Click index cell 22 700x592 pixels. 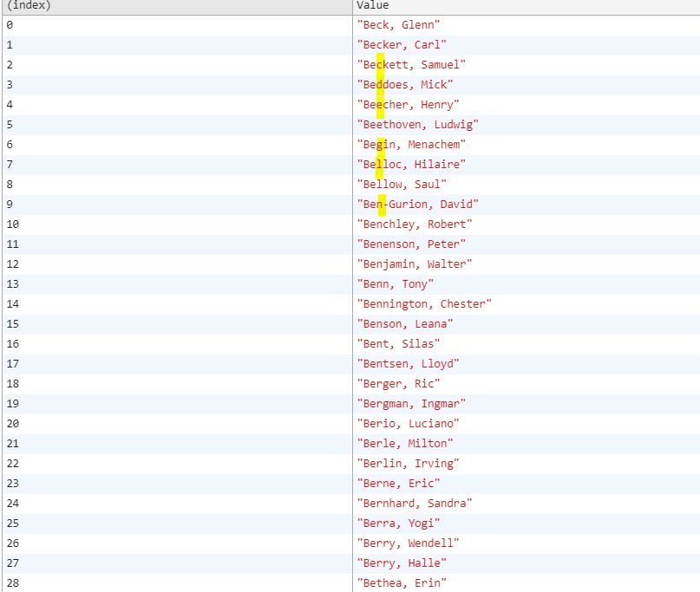(x=177, y=464)
